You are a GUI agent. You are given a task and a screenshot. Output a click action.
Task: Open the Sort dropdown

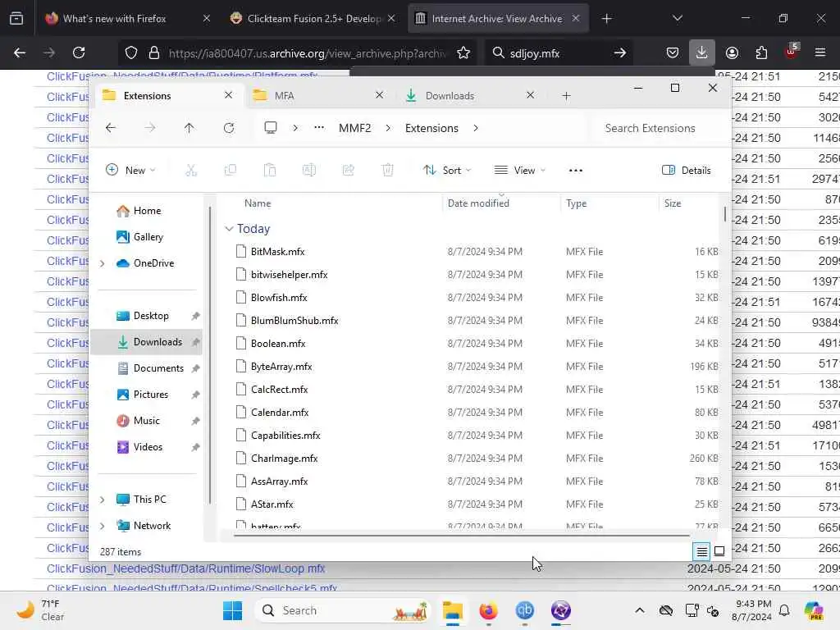pyautogui.click(x=447, y=171)
